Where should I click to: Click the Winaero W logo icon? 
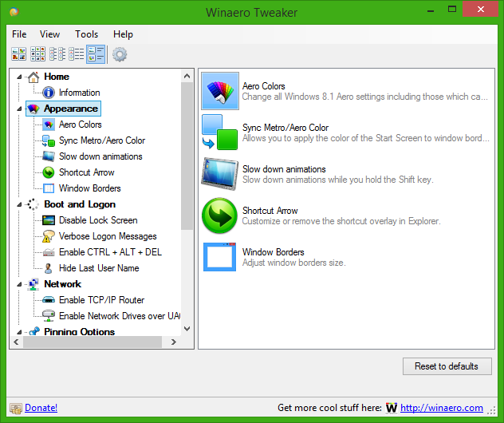(392, 408)
